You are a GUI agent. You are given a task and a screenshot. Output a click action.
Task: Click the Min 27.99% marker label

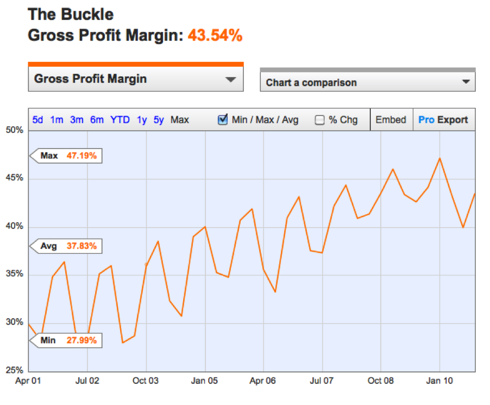pos(66,340)
